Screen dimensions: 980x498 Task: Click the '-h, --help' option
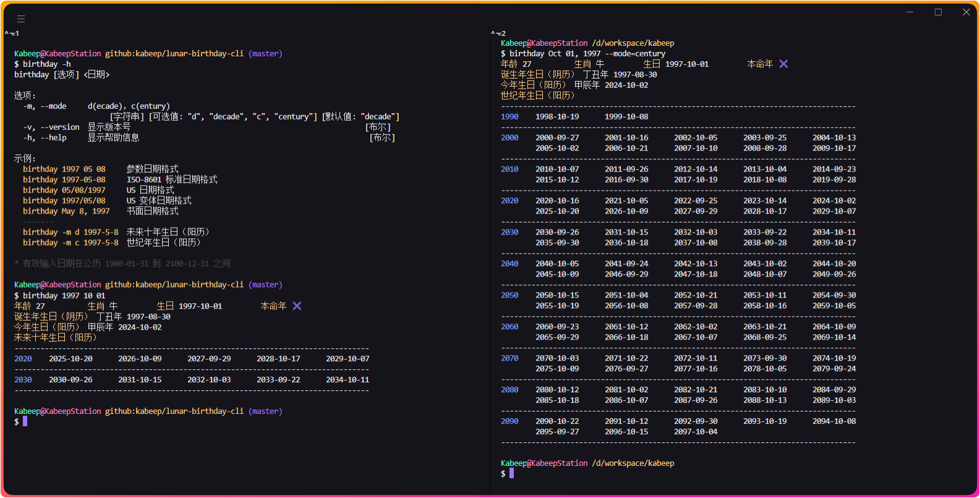[x=45, y=138]
